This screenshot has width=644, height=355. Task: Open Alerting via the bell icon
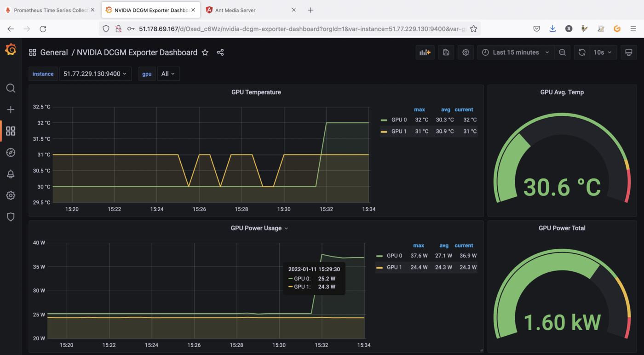pos(11,174)
